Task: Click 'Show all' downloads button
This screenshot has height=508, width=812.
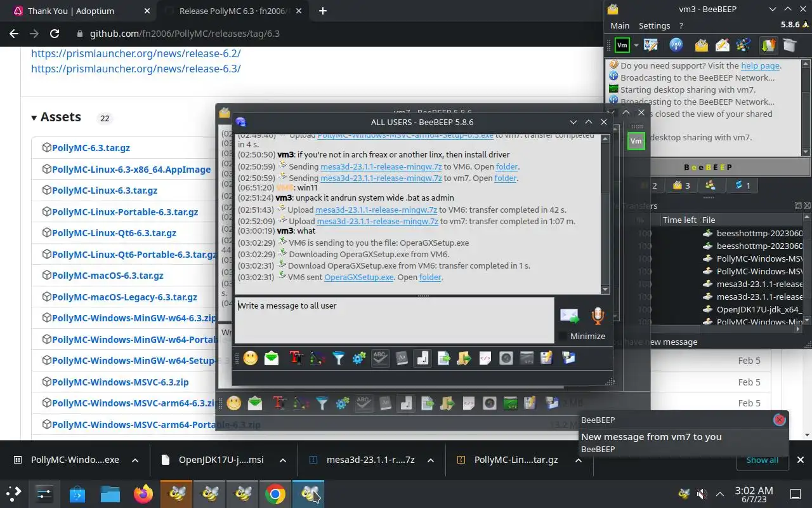Action: (762, 460)
